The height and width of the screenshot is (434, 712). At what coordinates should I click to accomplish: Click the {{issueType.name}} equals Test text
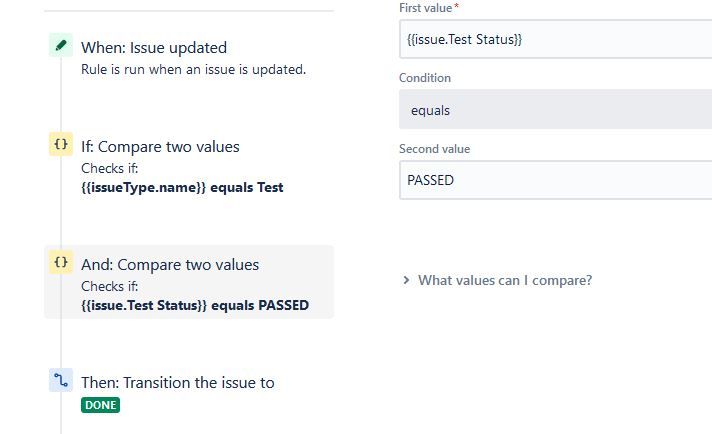(x=182, y=187)
